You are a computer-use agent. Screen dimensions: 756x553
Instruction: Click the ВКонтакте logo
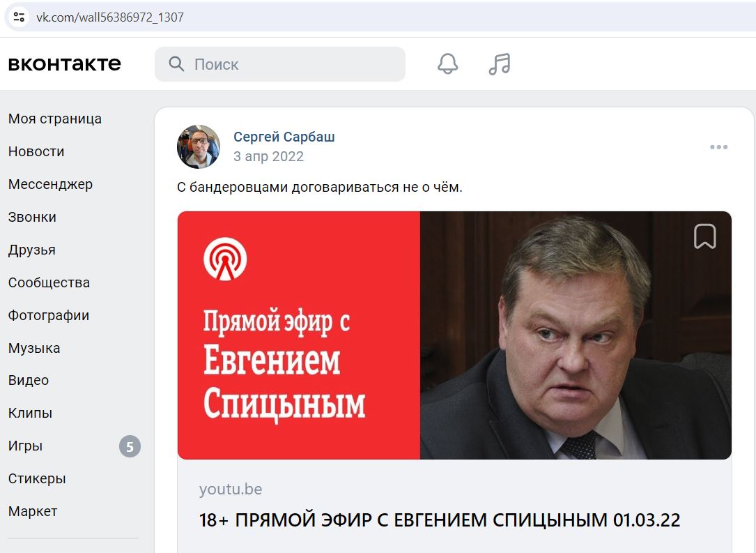[x=65, y=63]
